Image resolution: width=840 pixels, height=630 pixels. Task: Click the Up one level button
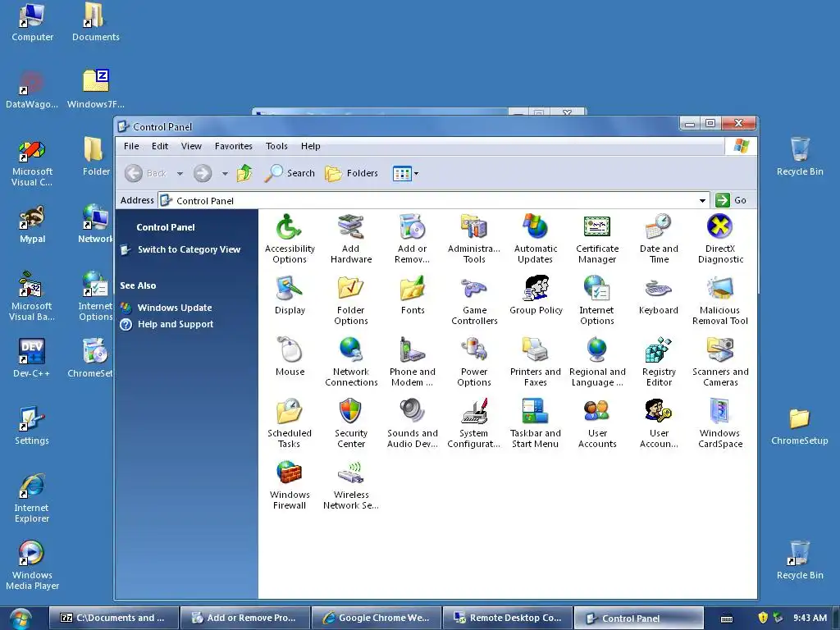click(244, 174)
